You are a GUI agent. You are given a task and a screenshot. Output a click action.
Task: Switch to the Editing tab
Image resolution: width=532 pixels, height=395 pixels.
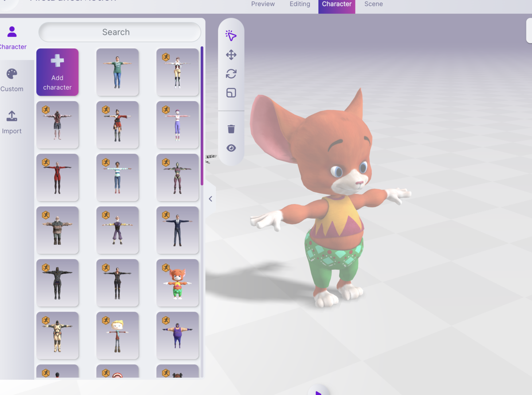300,4
